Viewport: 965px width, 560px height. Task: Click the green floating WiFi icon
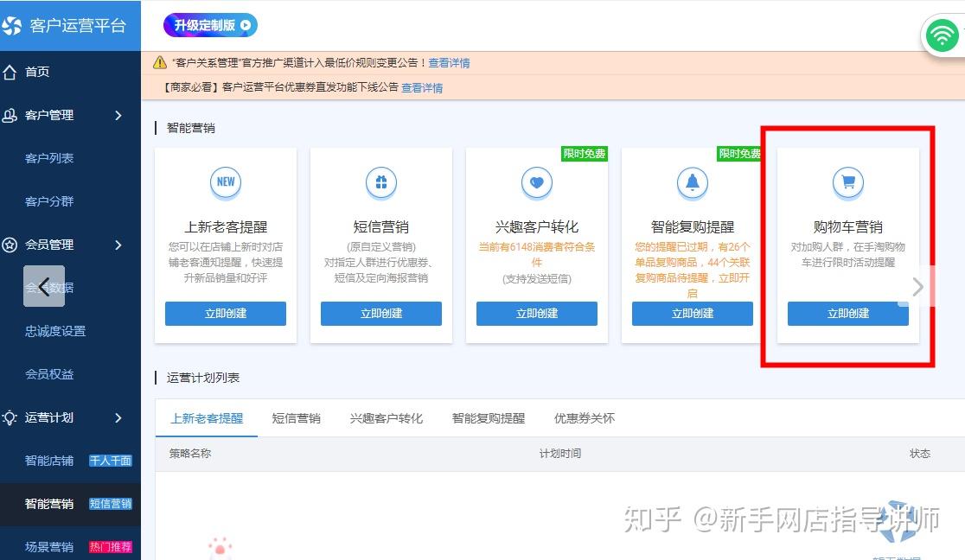[942, 35]
